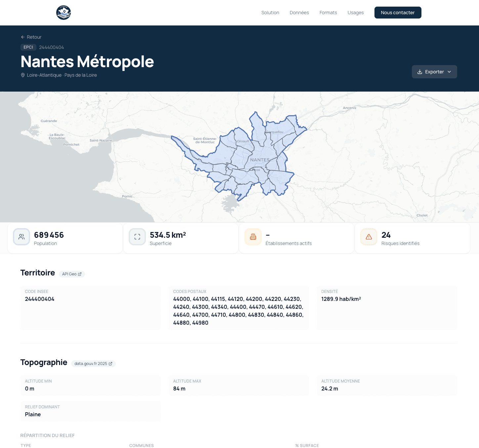This screenshot has height=448, width=479.
Task: Click the Nous contacter button
Action: pyautogui.click(x=398, y=13)
